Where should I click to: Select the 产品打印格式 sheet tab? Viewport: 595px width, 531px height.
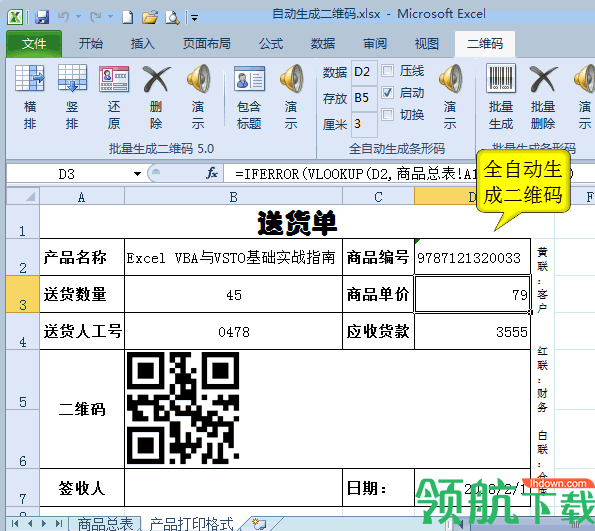click(191, 524)
